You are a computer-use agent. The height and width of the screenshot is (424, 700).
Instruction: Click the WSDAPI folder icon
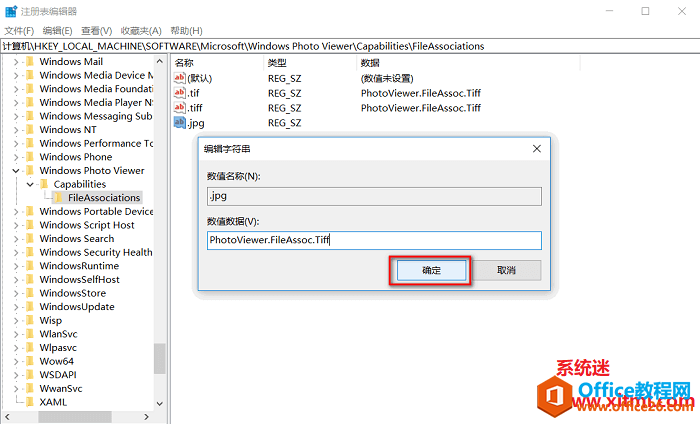30,374
